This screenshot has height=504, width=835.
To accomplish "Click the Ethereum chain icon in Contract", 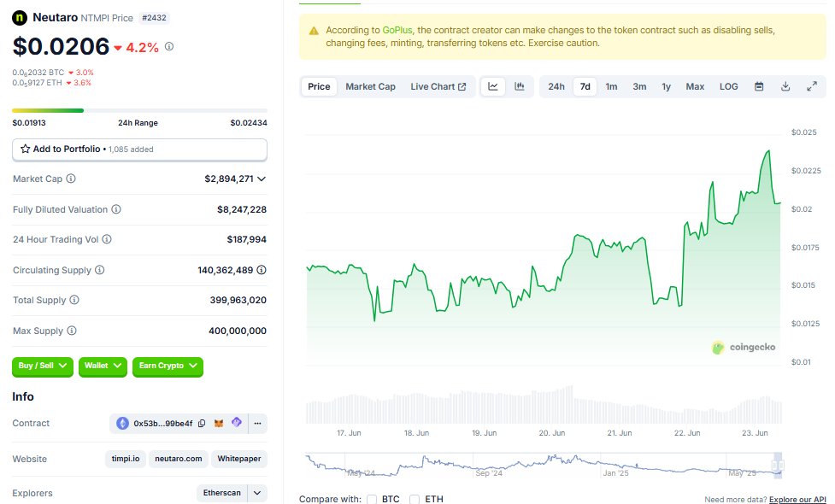I will point(122,424).
